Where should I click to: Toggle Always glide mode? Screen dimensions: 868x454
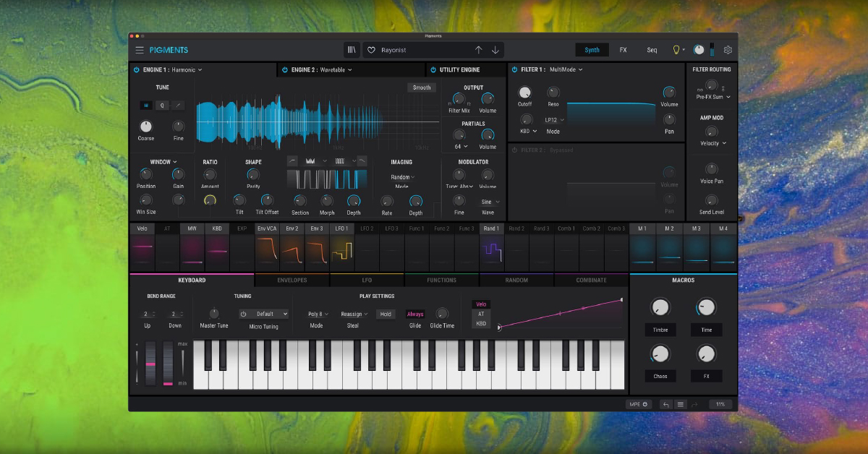point(415,314)
